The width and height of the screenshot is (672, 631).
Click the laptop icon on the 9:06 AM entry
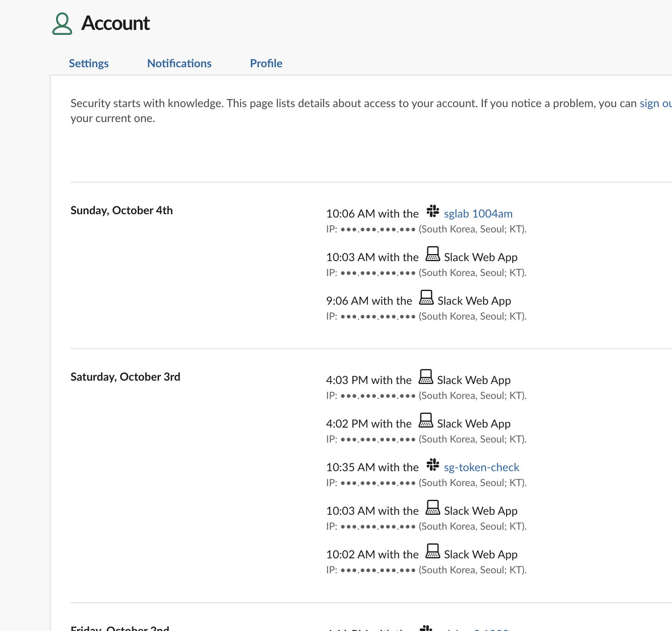(x=426, y=298)
